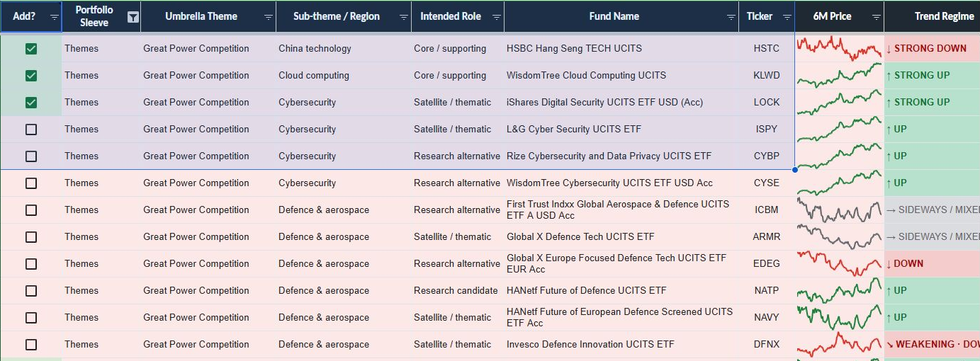Uncheck the HSBC Hang Seng TECH checkbox
Screen dimensions: 980x361
point(31,49)
